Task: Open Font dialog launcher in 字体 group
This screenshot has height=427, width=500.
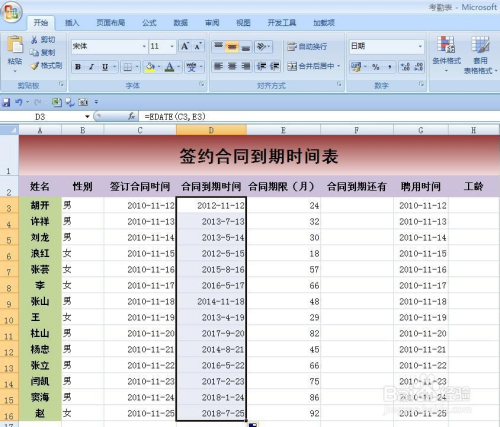Action: pyautogui.click(x=202, y=84)
